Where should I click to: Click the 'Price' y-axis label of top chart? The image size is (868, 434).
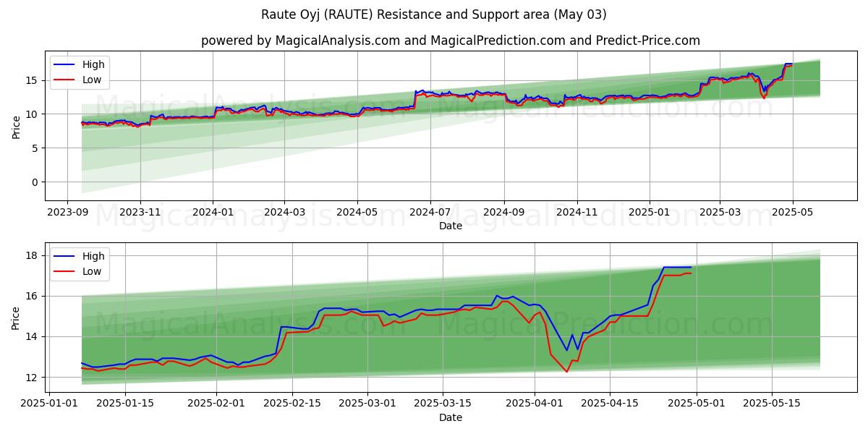coord(16,126)
